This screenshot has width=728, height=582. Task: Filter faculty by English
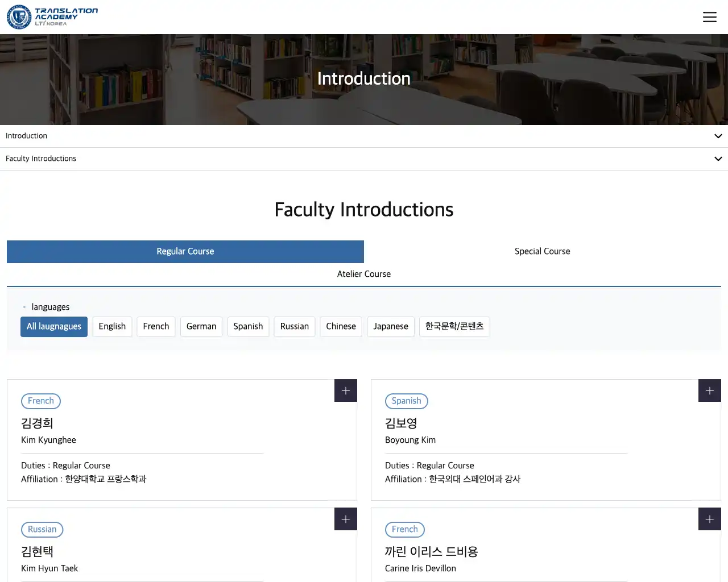112,327
